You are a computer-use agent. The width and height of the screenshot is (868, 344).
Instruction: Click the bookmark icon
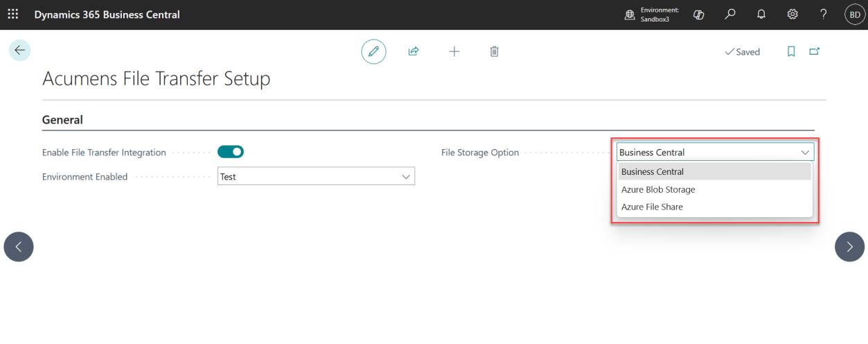coord(791,51)
